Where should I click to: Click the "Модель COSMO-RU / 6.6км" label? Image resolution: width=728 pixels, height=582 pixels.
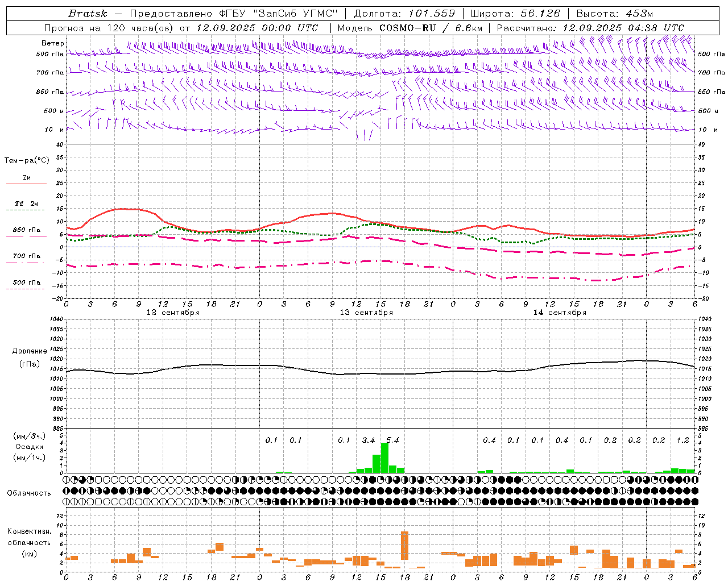(x=410, y=28)
